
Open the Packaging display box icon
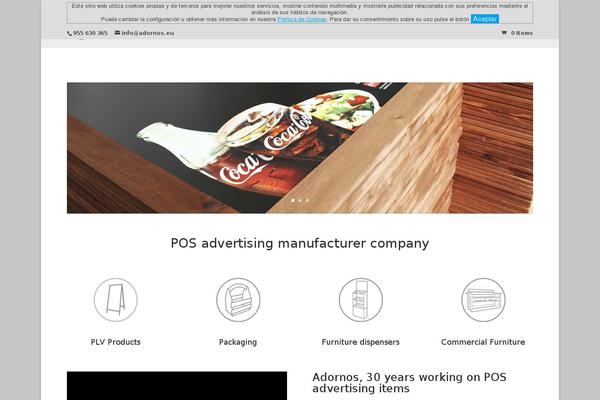pyautogui.click(x=238, y=300)
